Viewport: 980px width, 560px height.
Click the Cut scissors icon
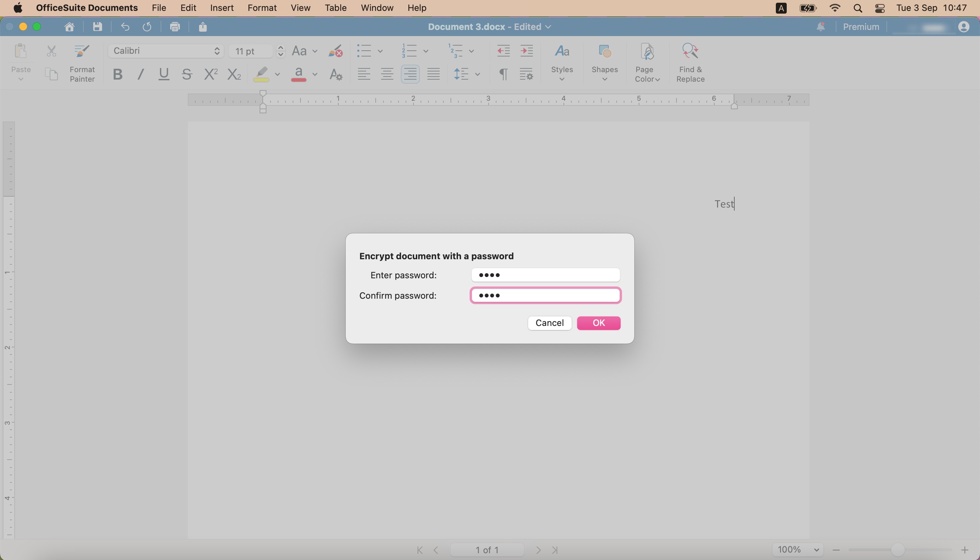coord(51,50)
